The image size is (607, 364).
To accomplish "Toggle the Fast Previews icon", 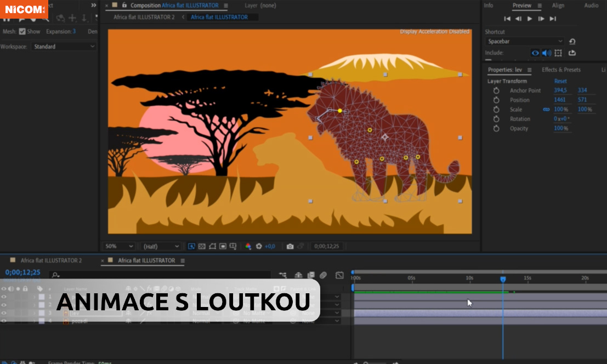I will pos(191,246).
